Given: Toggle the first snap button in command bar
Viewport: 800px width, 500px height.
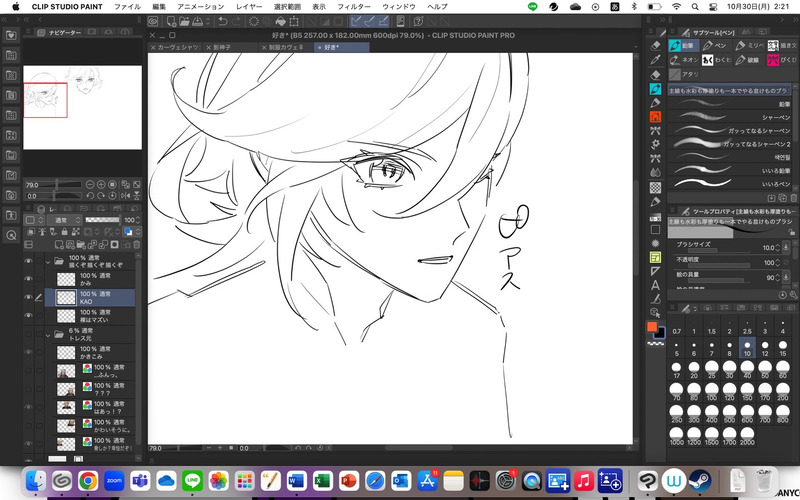Looking at the screenshot, I should pos(356,21).
